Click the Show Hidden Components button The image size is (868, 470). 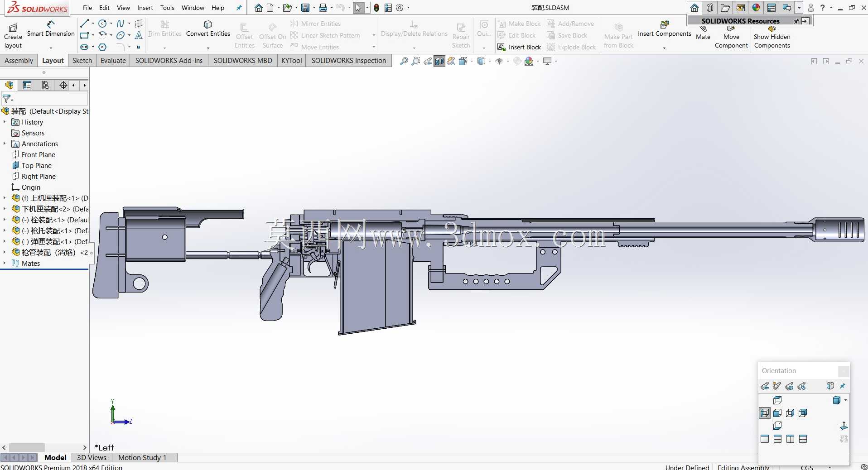tap(772, 37)
